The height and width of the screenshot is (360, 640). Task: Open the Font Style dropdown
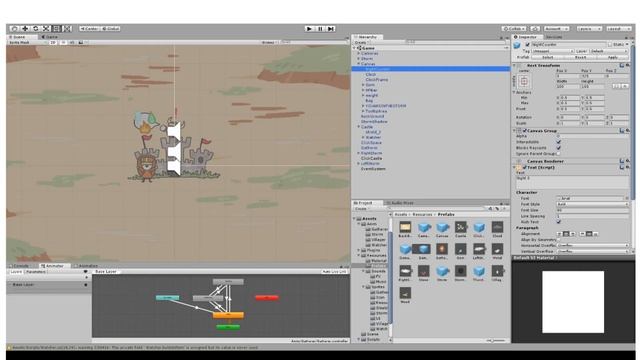[x=593, y=204]
